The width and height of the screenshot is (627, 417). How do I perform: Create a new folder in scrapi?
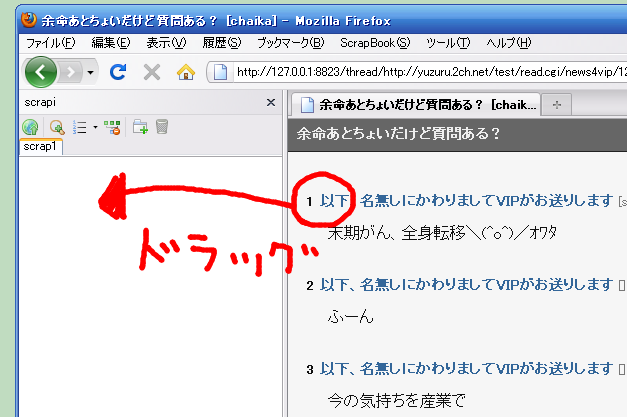pos(140,127)
